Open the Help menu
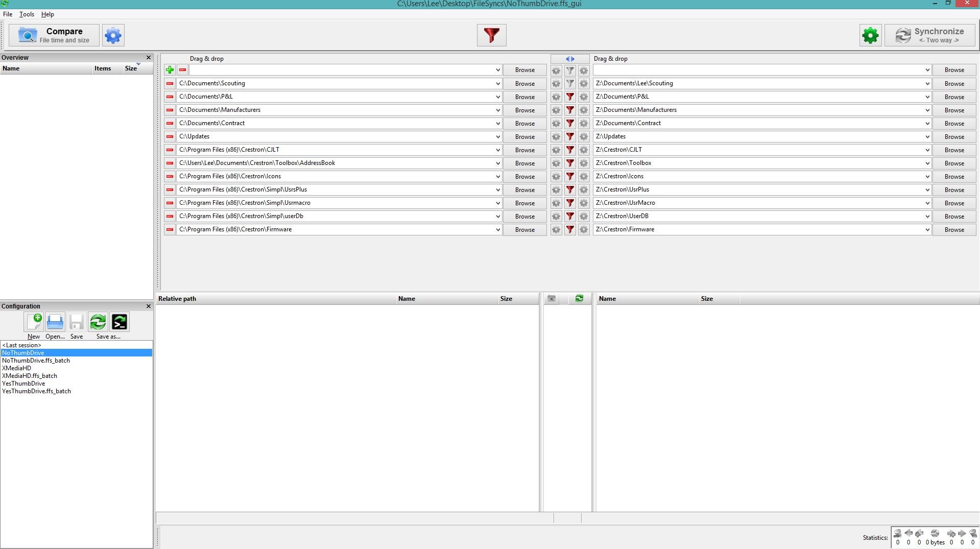The height and width of the screenshot is (549, 980). [47, 14]
